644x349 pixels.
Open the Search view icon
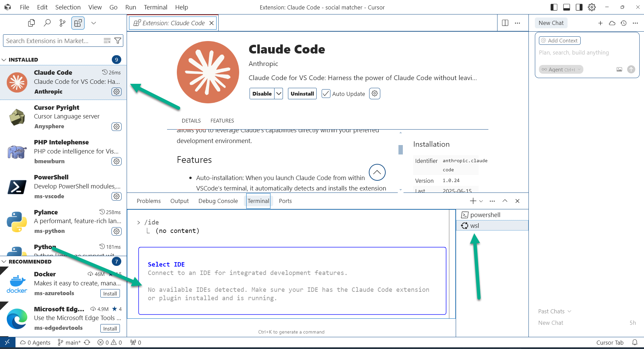click(x=47, y=23)
